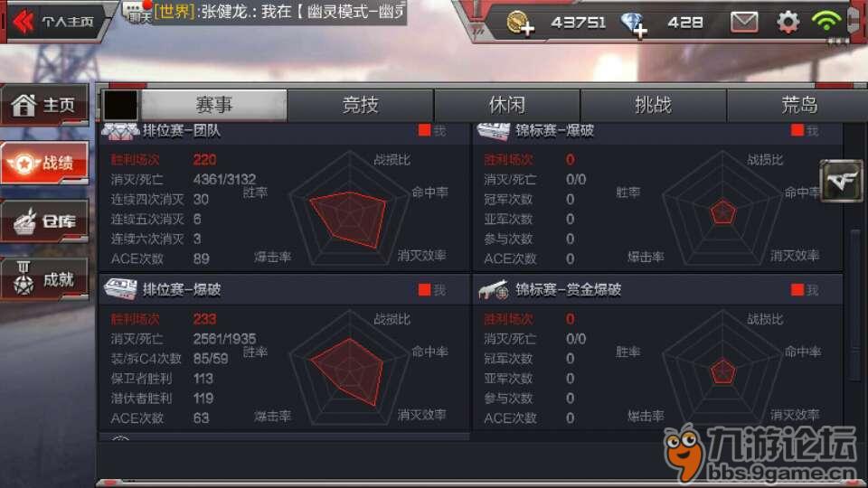
Task: Open the 仓库 warehouse sidebar button
Action: click(x=44, y=221)
